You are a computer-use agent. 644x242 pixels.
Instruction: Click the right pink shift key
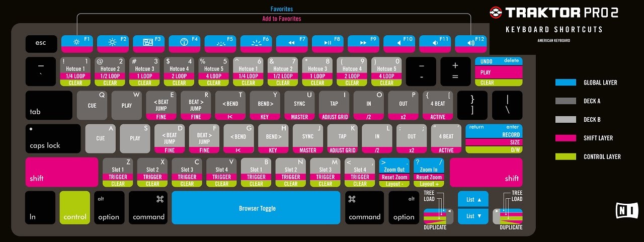(x=486, y=172)
